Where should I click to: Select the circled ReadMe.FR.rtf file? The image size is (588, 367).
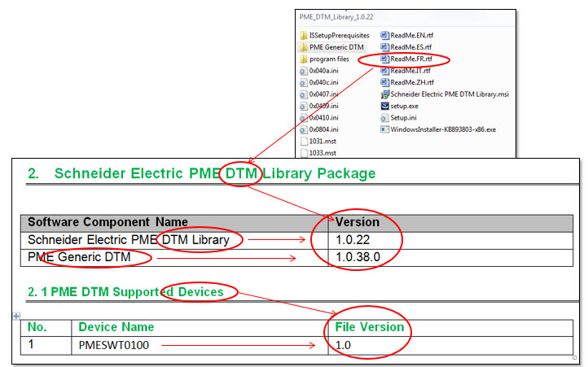tap(406, 59)
